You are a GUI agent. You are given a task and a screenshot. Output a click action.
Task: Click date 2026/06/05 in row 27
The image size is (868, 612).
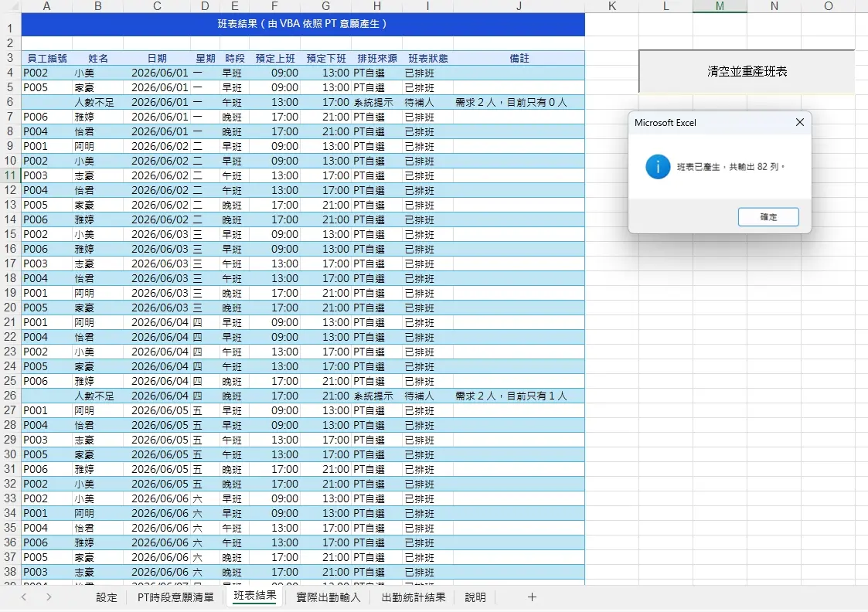click(157, 410)
